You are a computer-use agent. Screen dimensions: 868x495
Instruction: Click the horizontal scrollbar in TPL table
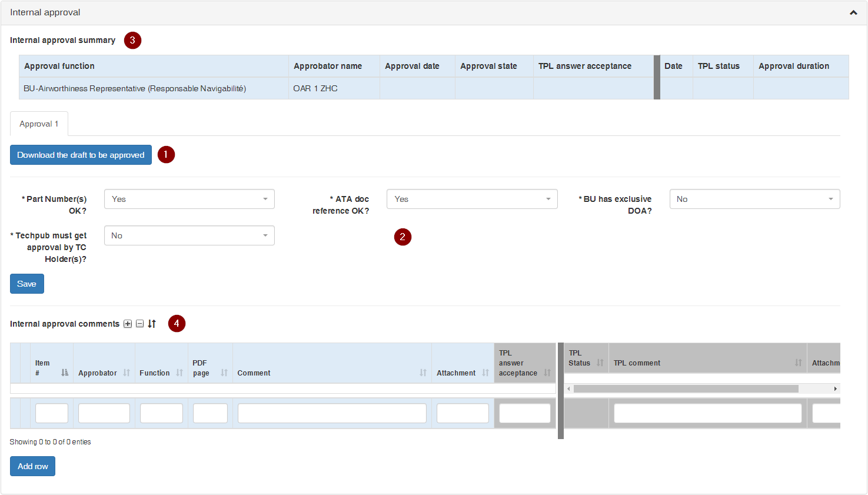(x=686, y=388)
